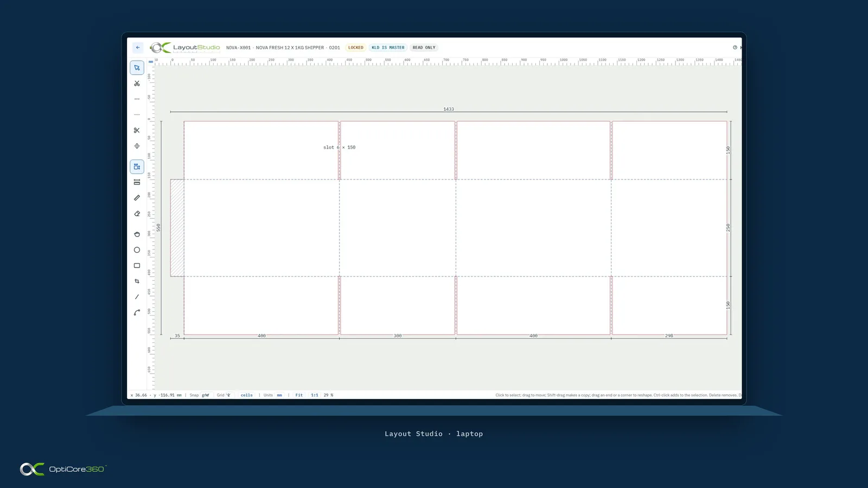Click the LOCKED status badge
This screenshot has width=868, height=488.
pos(356,48)
